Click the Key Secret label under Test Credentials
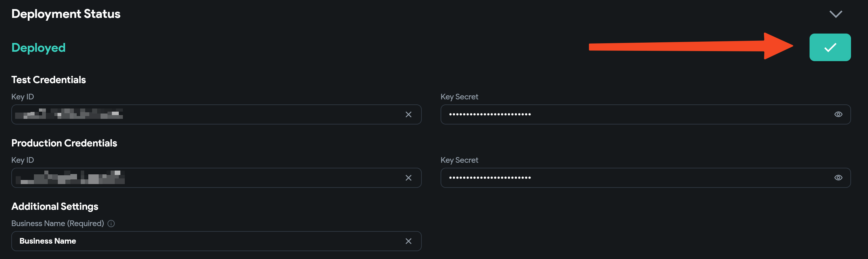 pyautogui.click(x=459, y=97)
